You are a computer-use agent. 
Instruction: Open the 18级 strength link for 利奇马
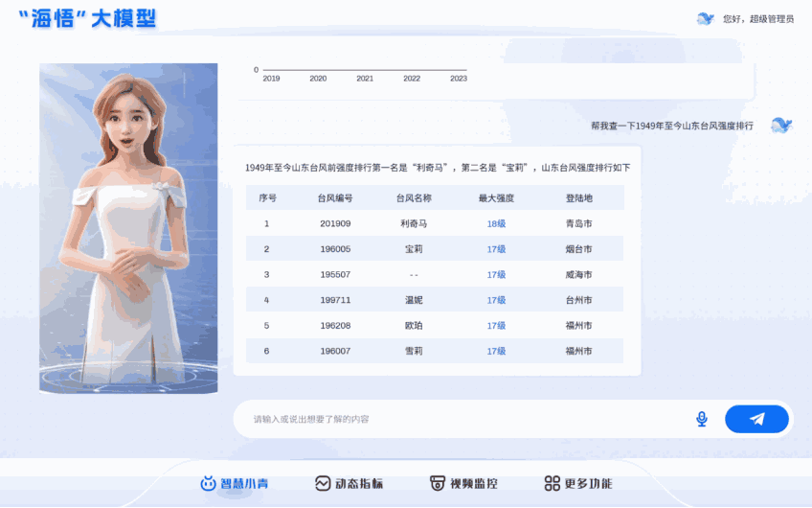tap(496, 223)
